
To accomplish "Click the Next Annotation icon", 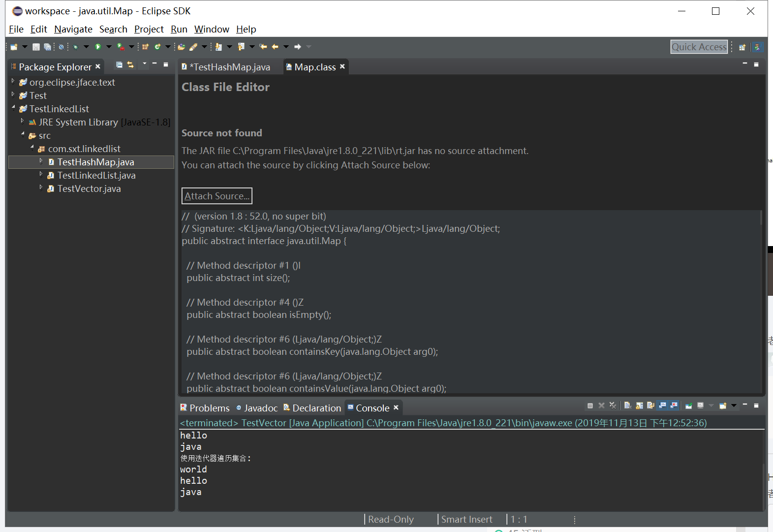I will (218, 47).
